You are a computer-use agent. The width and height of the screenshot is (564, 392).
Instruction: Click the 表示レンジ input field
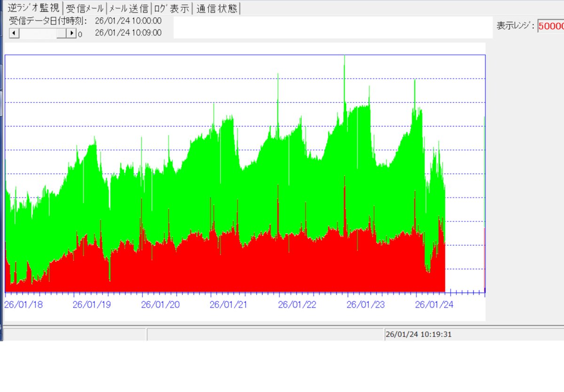click(x=551, y=26)
